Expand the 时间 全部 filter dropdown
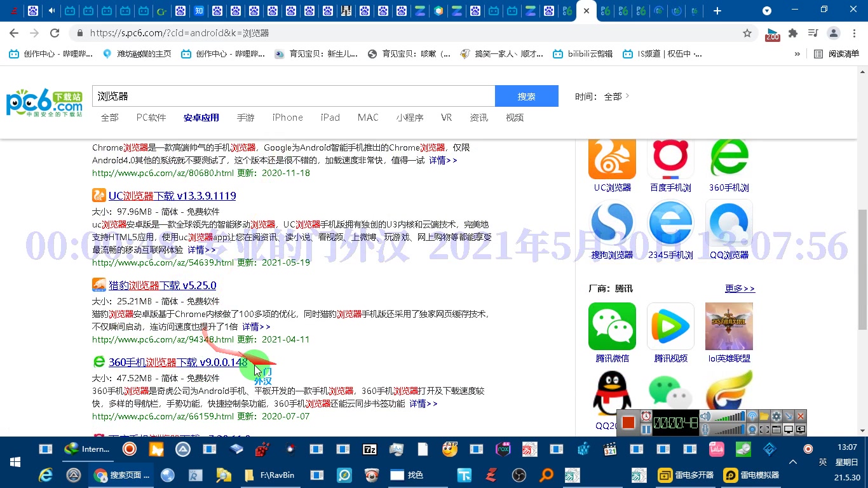The width and height of the screenshot is (868, 488). coord(616,97)
